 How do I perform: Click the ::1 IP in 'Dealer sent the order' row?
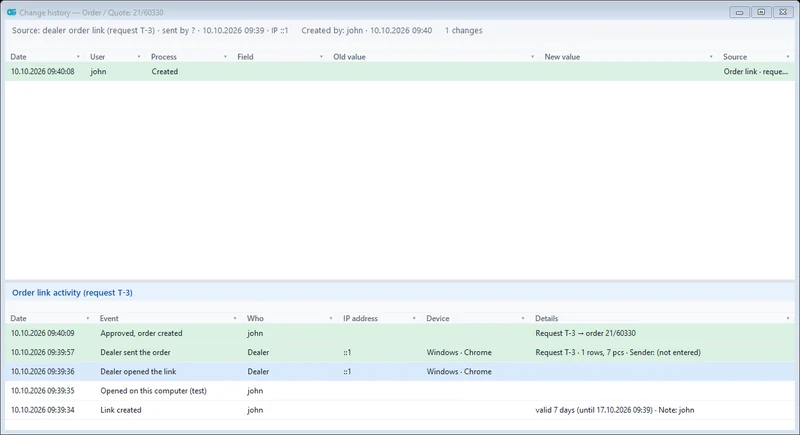347,352
